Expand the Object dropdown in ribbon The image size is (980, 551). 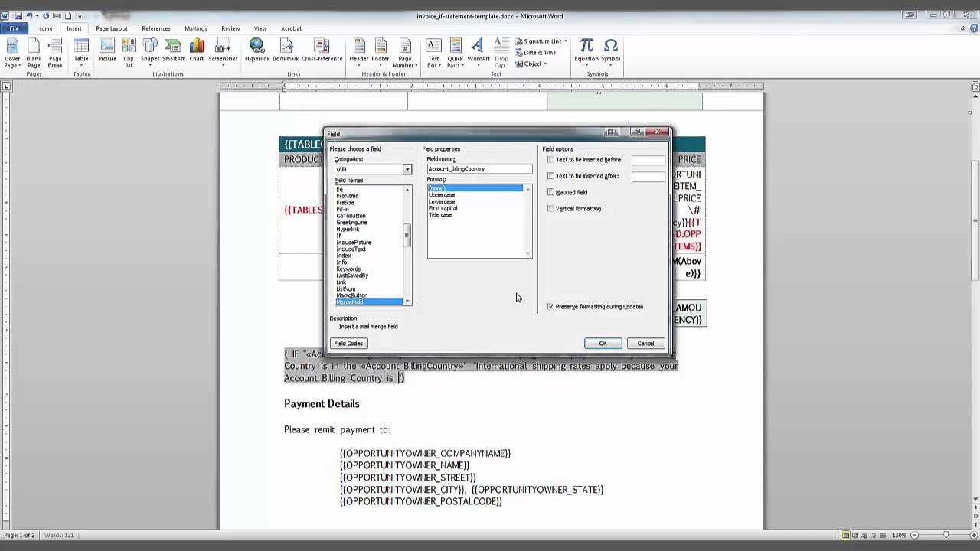click(545, 64)
